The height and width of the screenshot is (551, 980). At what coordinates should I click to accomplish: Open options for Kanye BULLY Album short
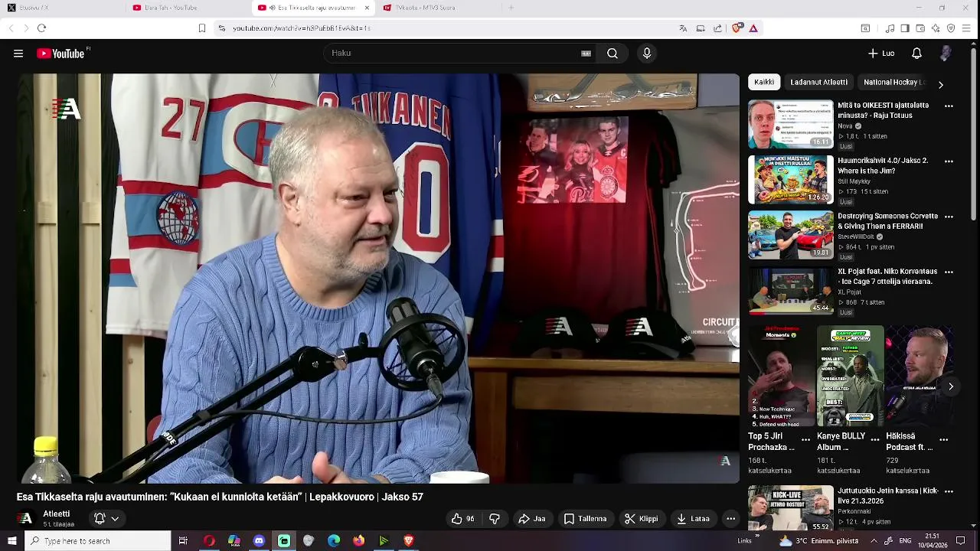(x=875, y=440)
